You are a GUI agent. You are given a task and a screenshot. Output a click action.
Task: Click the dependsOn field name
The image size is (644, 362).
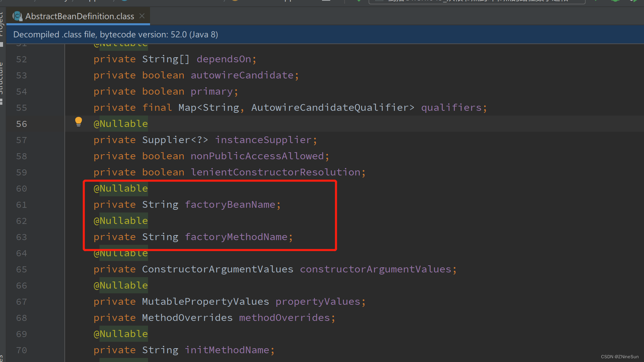click(224, 59)
